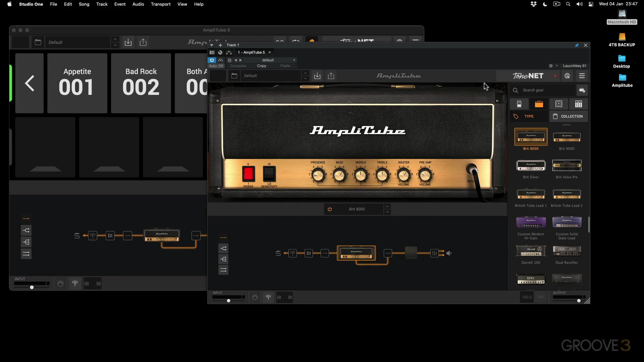Switch to the TYPE tab
The image size is (644, 362).
(529, 116)
